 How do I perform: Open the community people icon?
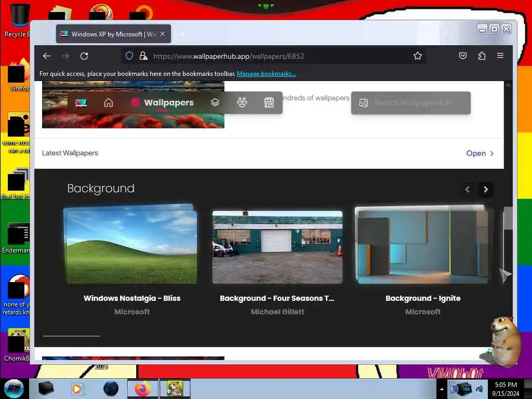[242, 102]
